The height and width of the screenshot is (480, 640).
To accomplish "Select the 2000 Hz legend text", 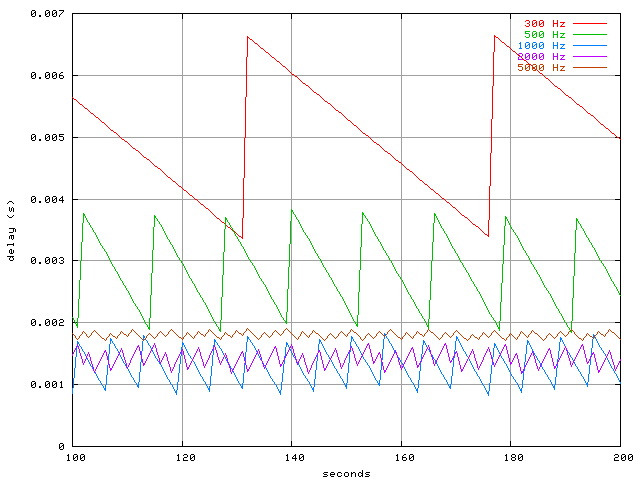I will point(541,57).
